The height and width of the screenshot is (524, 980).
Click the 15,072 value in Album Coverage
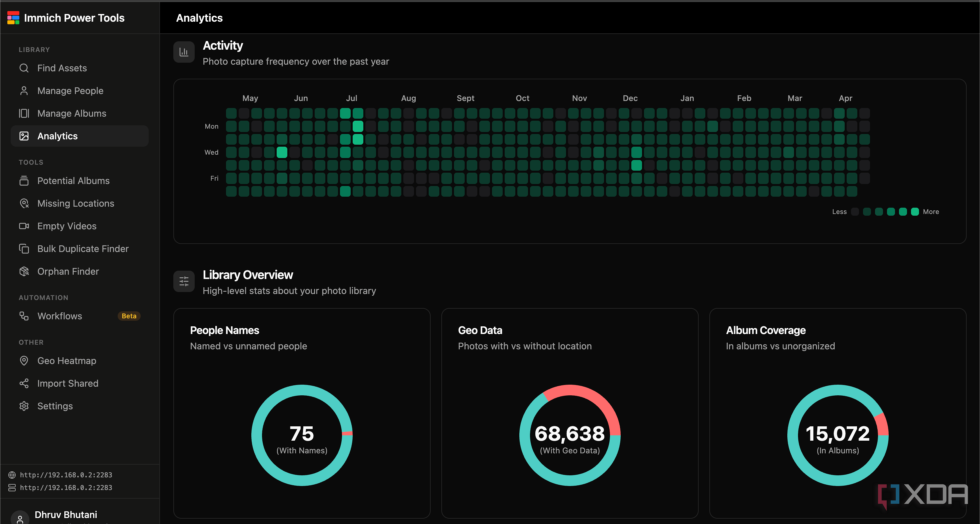[838, 433]
